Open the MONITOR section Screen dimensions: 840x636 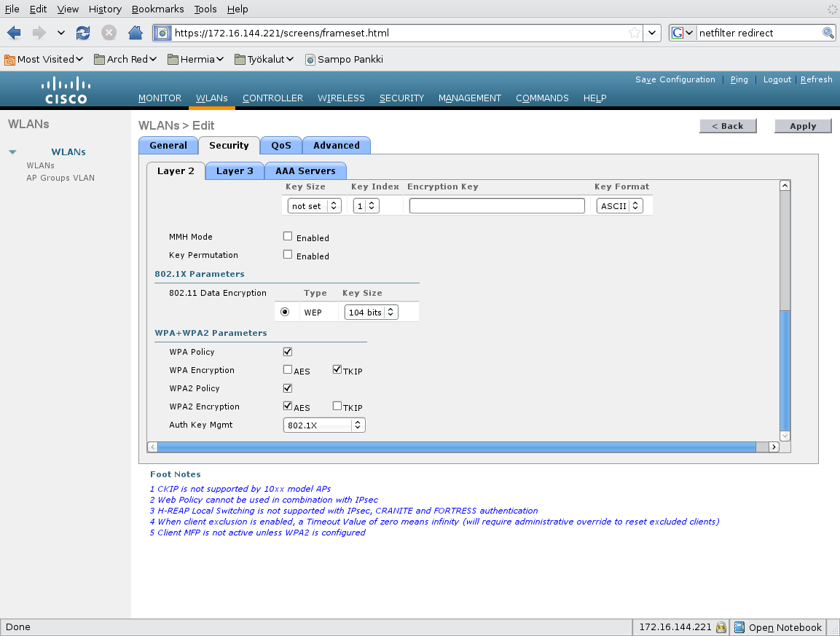click(x=160, y=98)
